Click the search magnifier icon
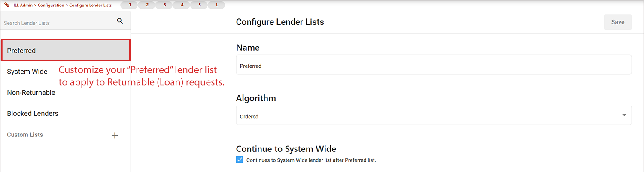This screenshot has height=172, width=644. (x=120, y=21)
